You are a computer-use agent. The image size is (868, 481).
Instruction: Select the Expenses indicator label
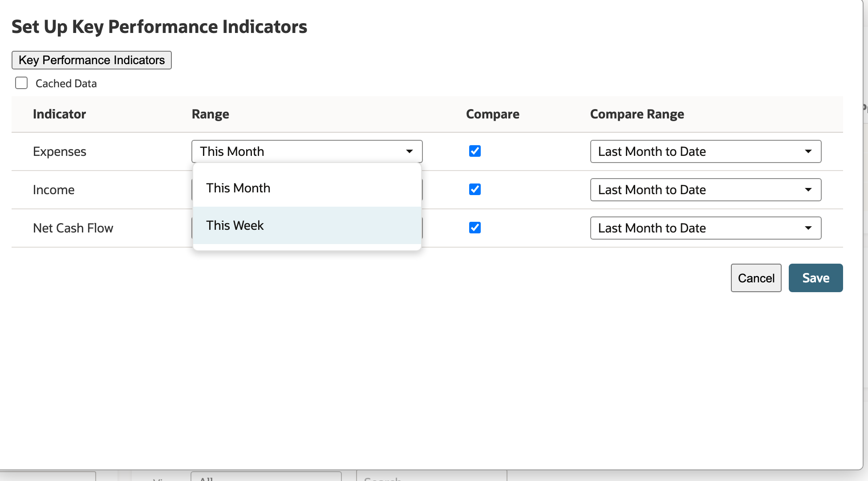[60, 151]
